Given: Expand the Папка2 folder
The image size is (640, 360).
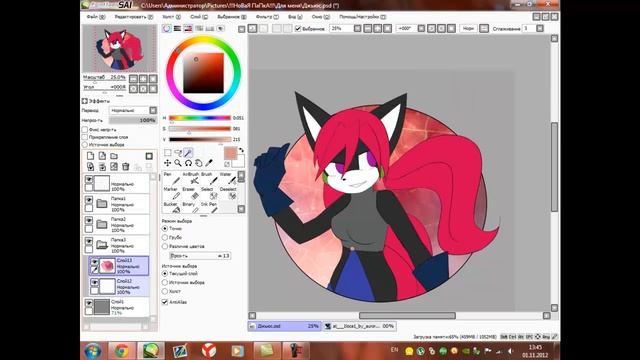Looking at the screenshot, I should (102, 224).
